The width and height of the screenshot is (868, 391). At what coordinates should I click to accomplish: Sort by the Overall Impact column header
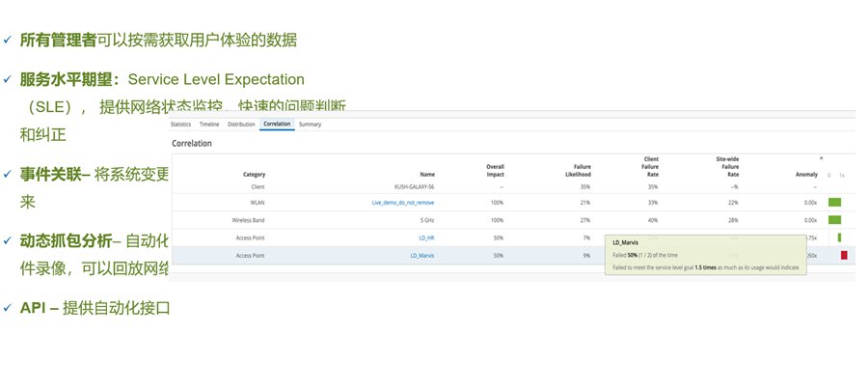[495, 170]
